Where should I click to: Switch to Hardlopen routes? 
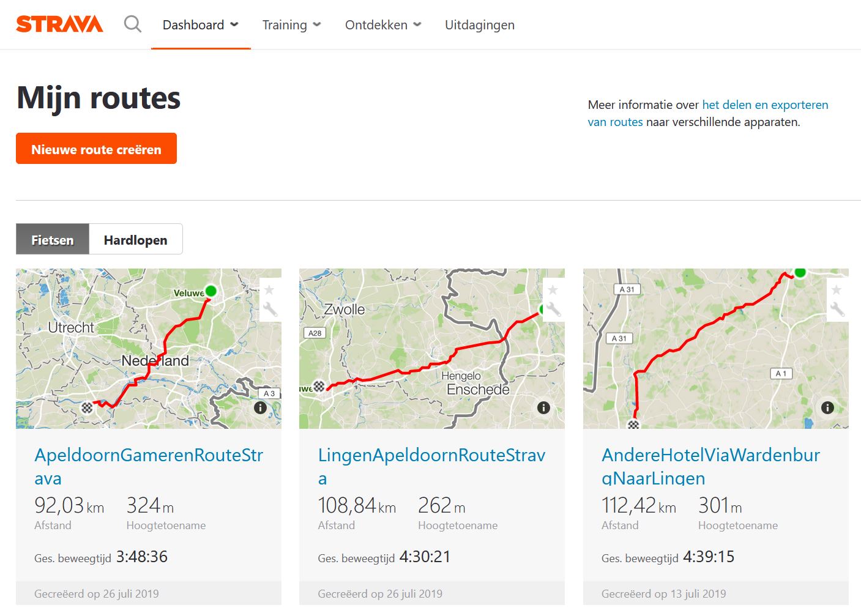(x=136, y=239)
